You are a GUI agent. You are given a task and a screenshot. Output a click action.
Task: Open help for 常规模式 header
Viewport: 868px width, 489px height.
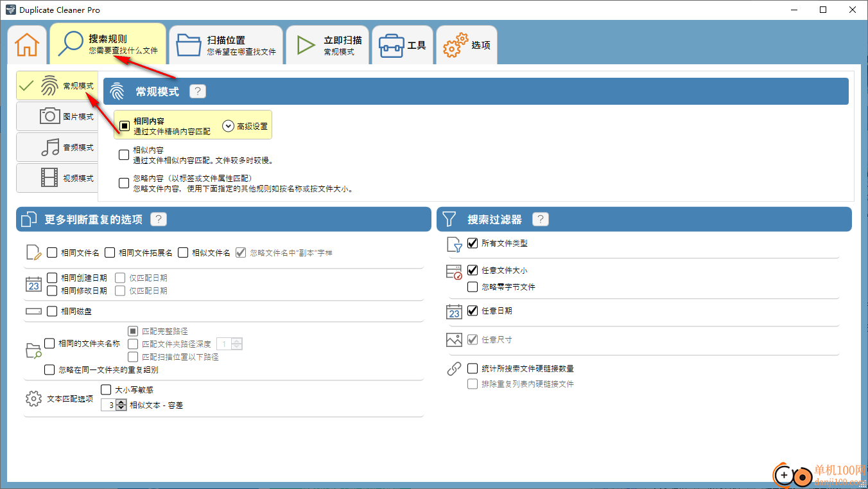coord(198,91)
